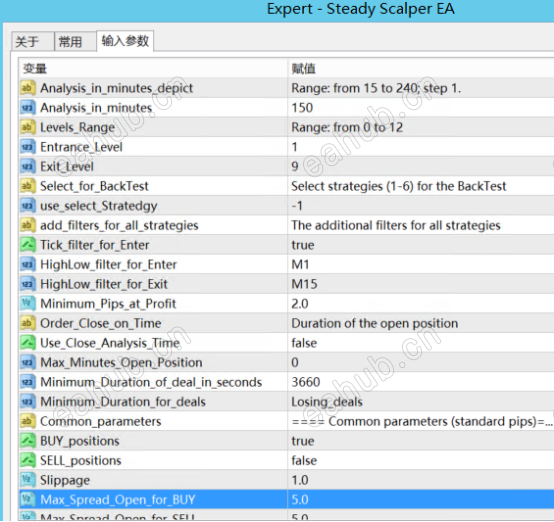Select the Order_Close_on_Time variable name

101,323
